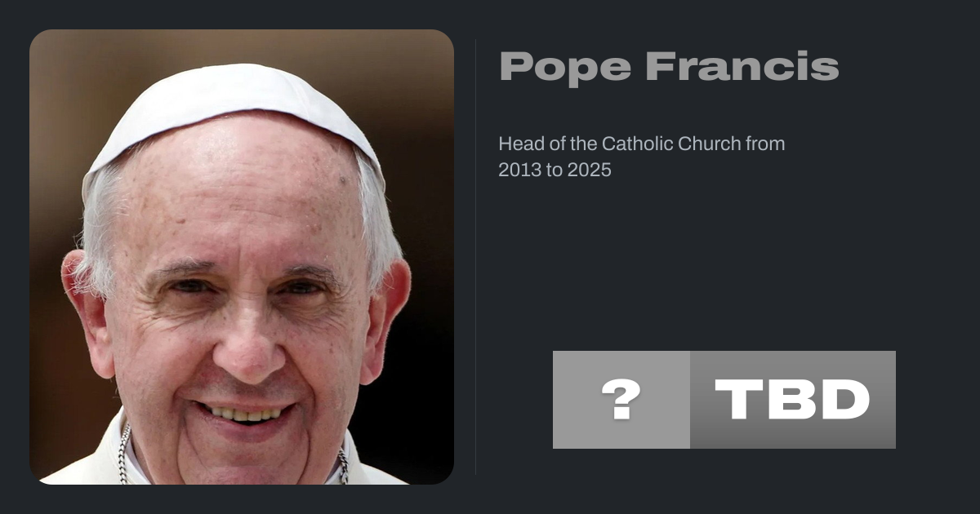Image resolution: width=980 pixels, height=514 pixels.
Task: Click the "Head of the Catholic Church" description line
Action: point(642,144)
